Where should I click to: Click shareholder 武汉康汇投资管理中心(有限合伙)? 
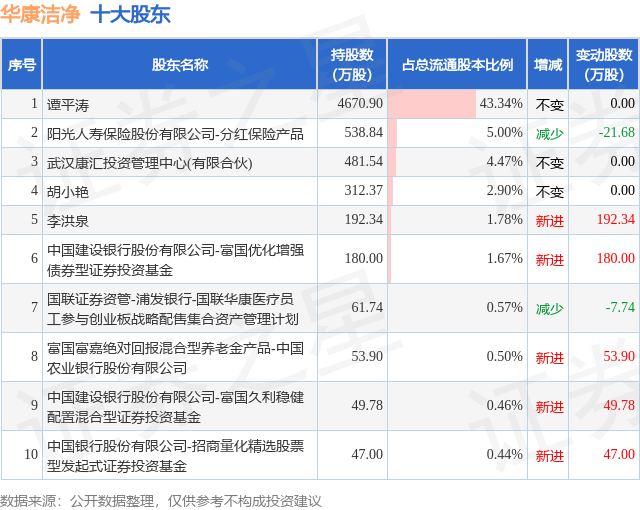[149, 163]
